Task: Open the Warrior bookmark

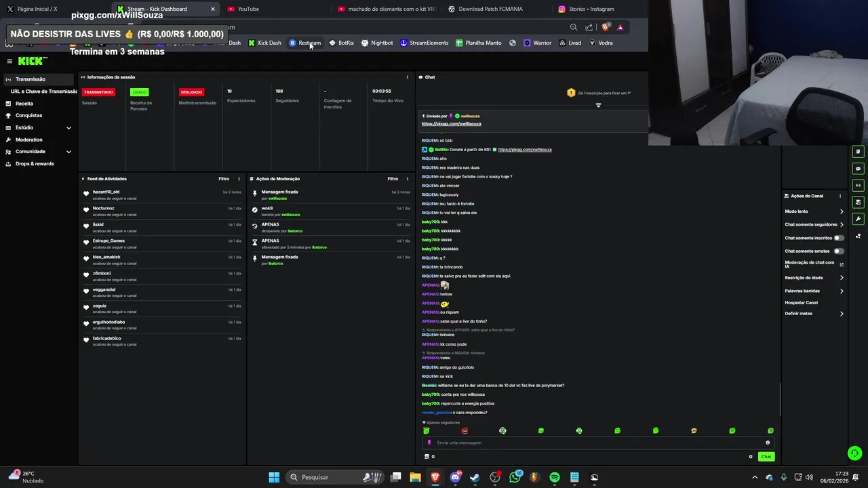Action: point(537,43)
